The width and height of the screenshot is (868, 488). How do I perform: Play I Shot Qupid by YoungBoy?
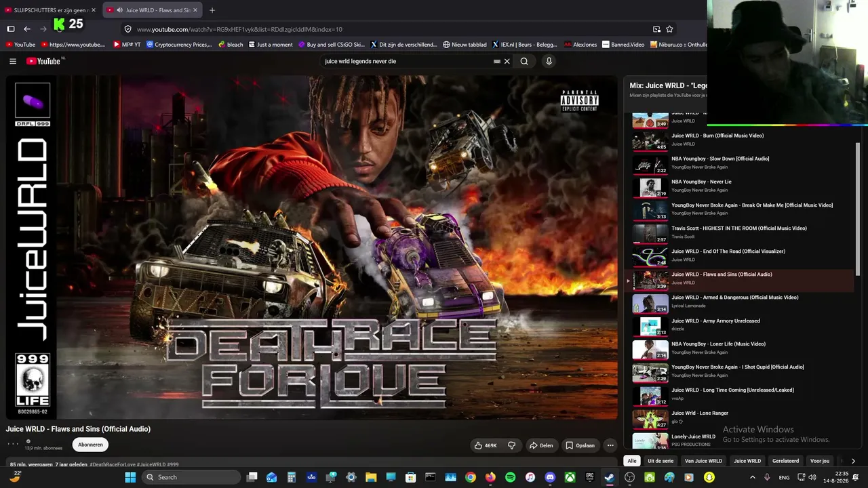[741, 371]
